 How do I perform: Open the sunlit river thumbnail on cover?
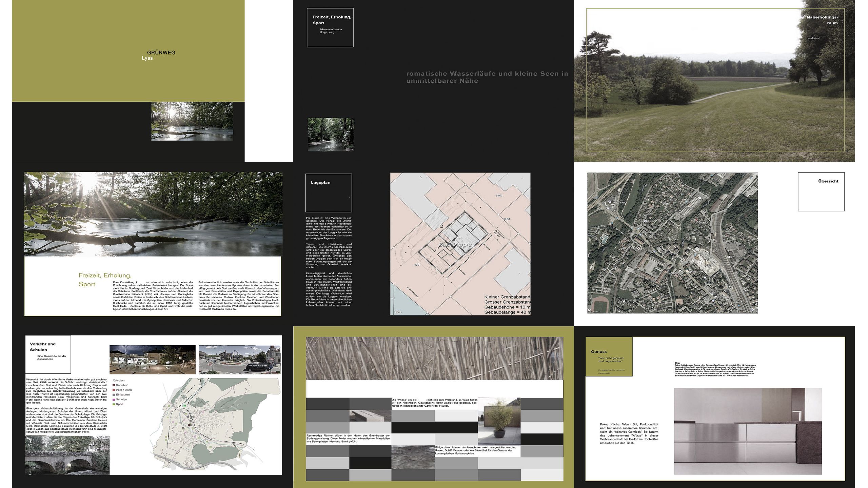pyautogui.click(x=192, y=121)
